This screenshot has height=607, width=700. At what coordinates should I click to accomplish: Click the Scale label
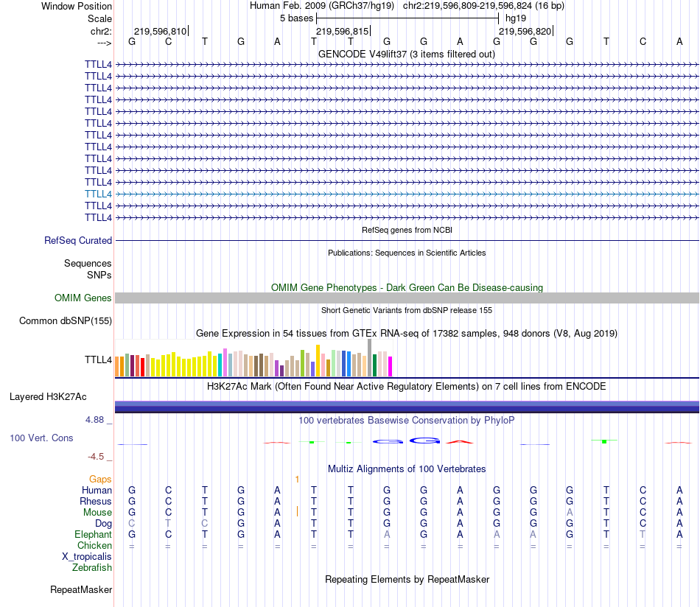(x=100, y=18)
